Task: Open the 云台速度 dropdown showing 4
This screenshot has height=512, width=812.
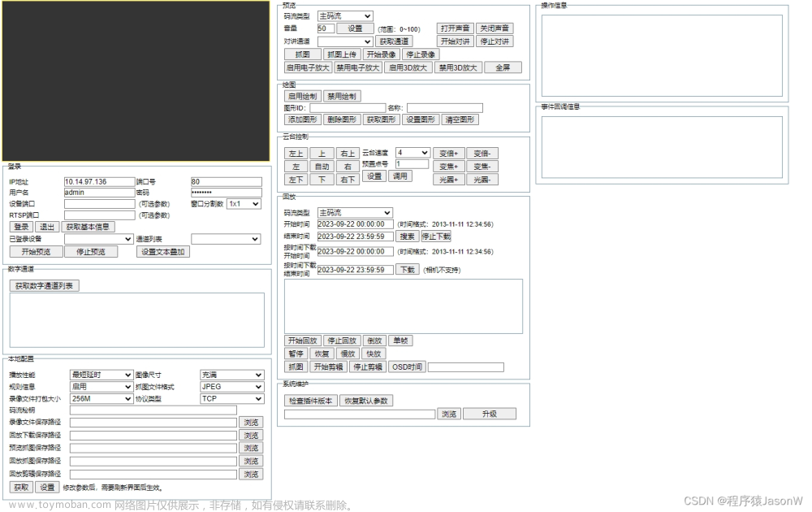Action: pos(412,152)
